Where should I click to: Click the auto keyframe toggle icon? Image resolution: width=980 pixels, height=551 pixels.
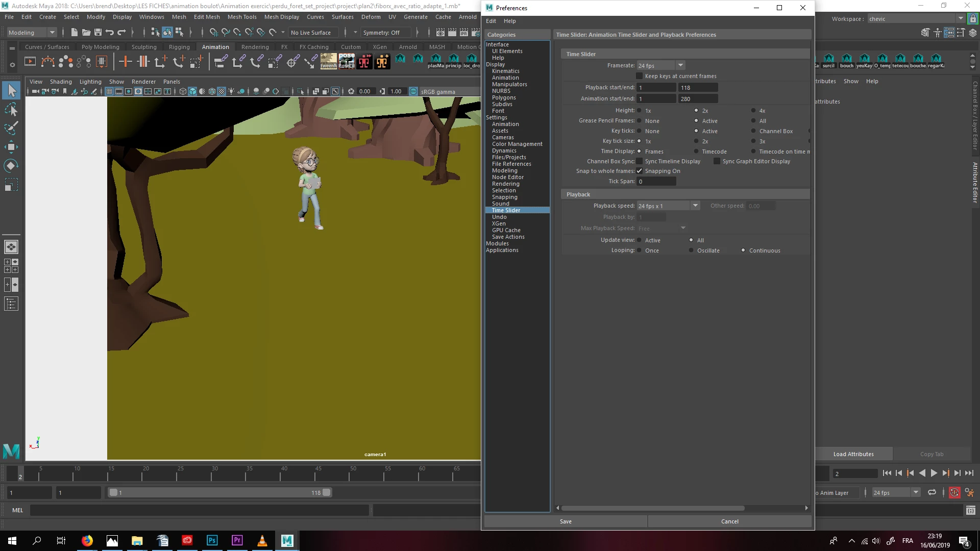[x=954, y=493]
